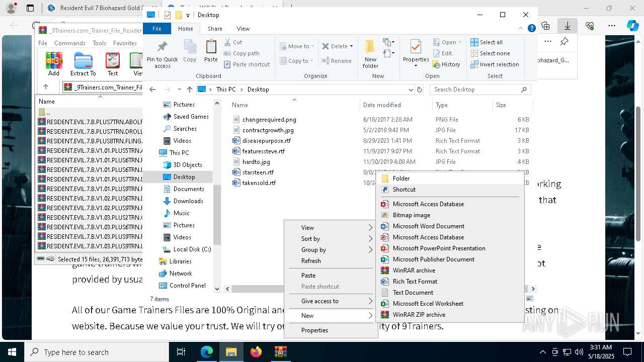Image resolution: width=644 pixels, height=362 pixels.
Task: Select diseasepurpose.rtf file
Action: 267,141
